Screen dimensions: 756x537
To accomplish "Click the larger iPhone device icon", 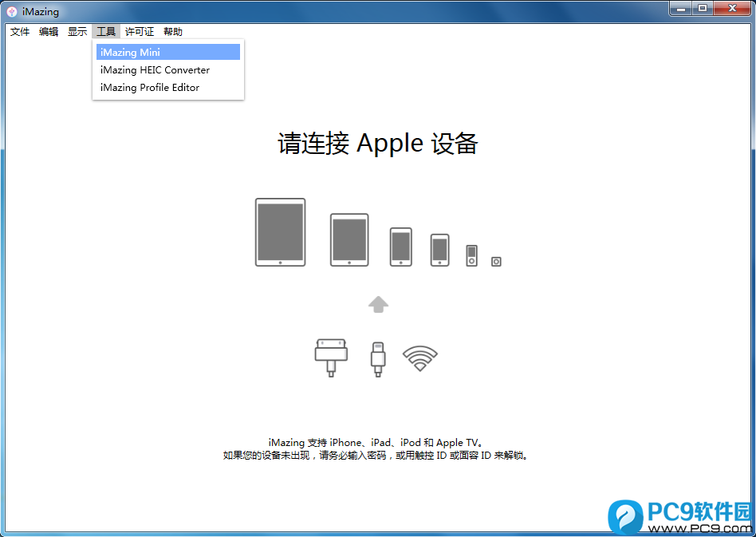I will 400,247.
